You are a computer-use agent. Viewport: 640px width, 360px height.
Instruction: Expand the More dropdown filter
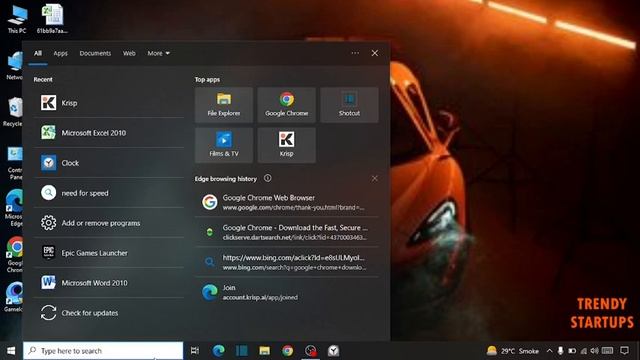(158, 53)
